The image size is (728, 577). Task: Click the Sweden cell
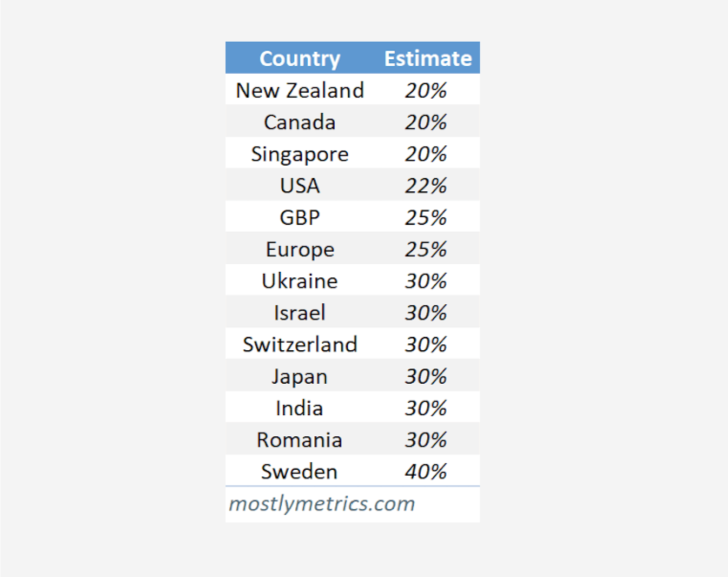click(x=299, y=472)
